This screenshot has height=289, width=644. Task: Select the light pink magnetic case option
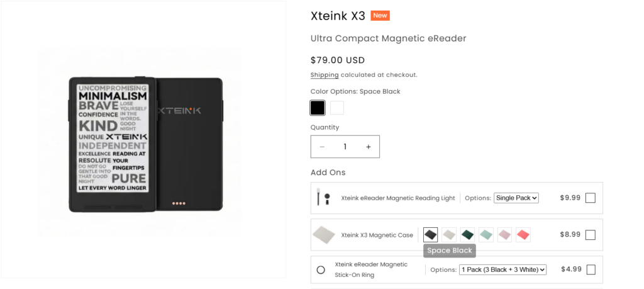click(x=504, y=235)
